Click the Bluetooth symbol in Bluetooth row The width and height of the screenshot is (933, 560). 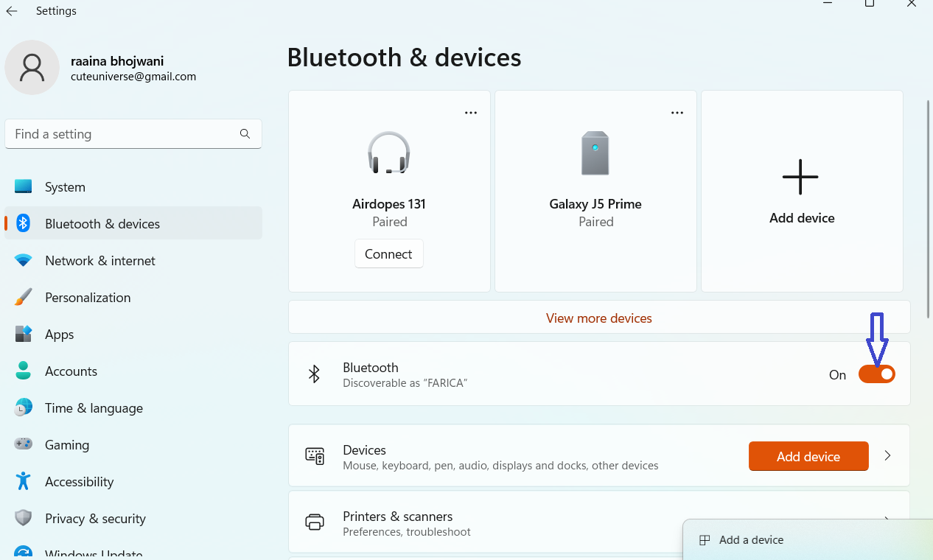coord(314,374)
